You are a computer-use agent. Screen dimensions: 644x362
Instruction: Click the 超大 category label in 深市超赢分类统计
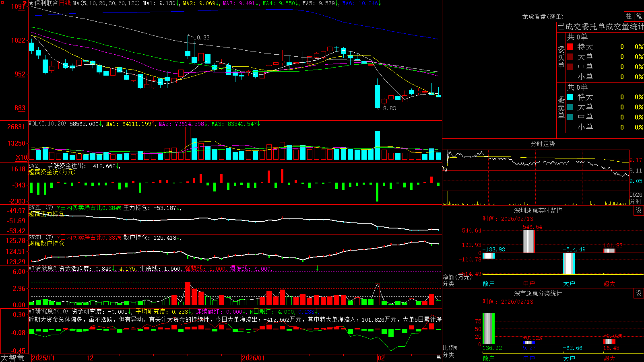[609, 358]
